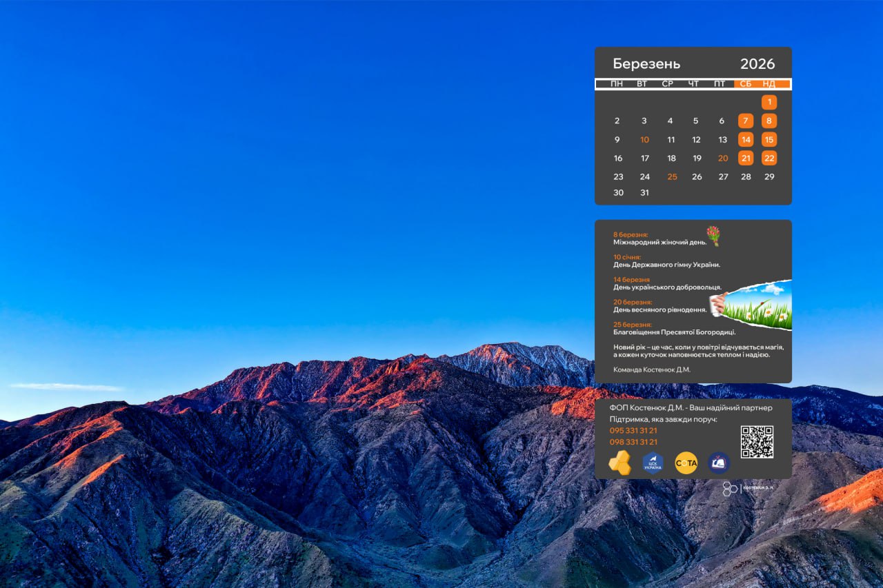Click the ПН weekday column header
Image resolution: width=883 pixels, height=588 pixels.
tap(617, 84)
